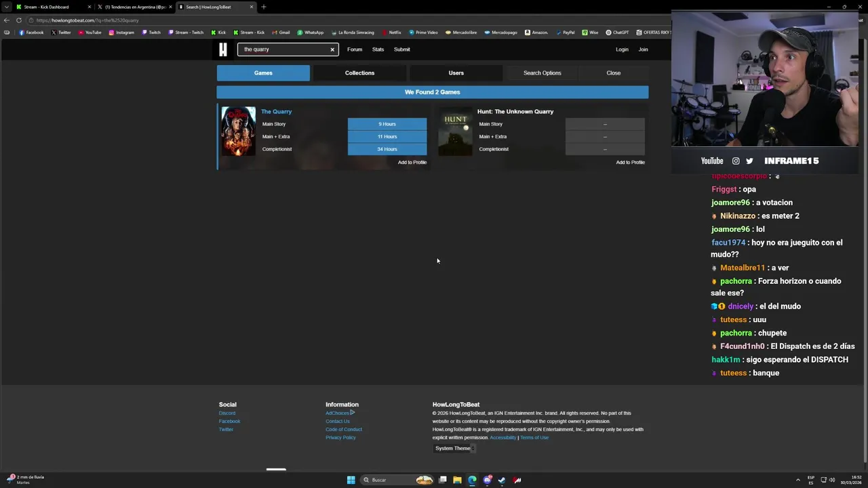868x488 pixels.
Task: Switch to Tendencias en Argentina tab
Action: click(134, 7)
